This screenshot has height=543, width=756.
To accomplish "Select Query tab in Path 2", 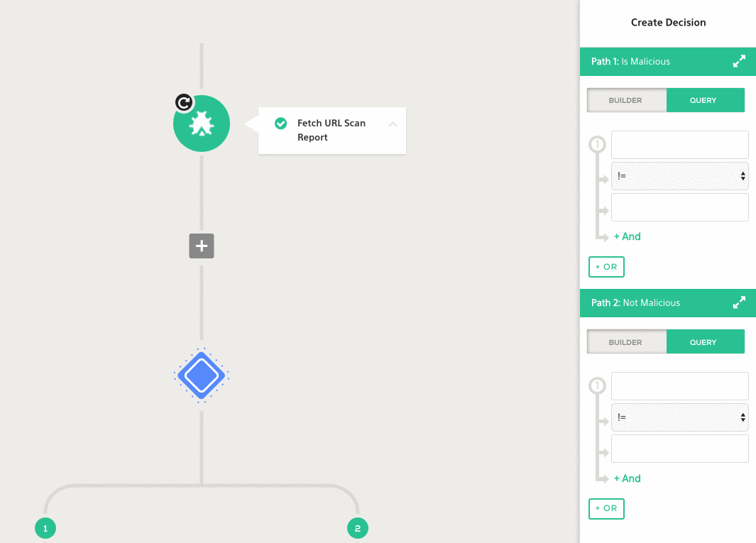I will click(704, 342).
